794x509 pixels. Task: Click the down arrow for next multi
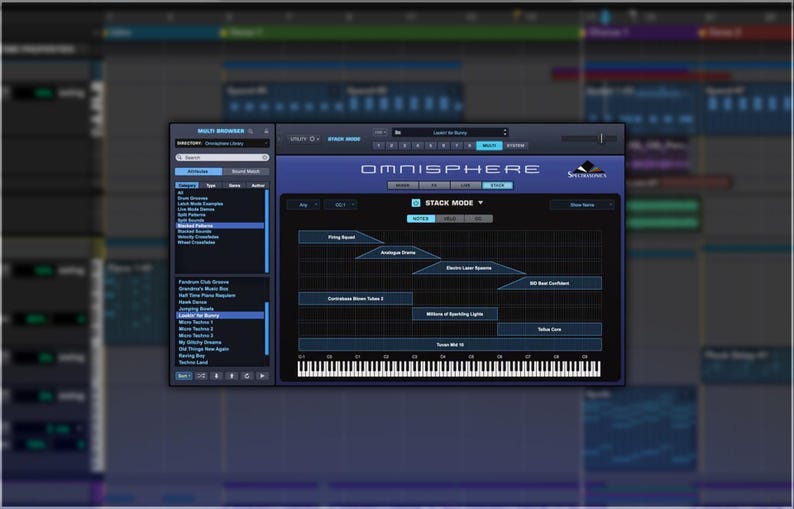(216, 376)
